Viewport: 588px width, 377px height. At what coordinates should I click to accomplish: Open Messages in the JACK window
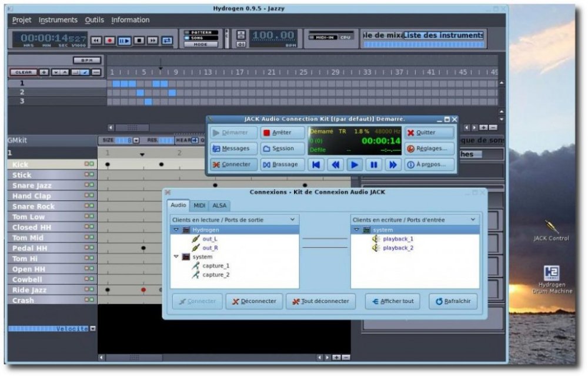pyautogui.click(x=233, y=149)
